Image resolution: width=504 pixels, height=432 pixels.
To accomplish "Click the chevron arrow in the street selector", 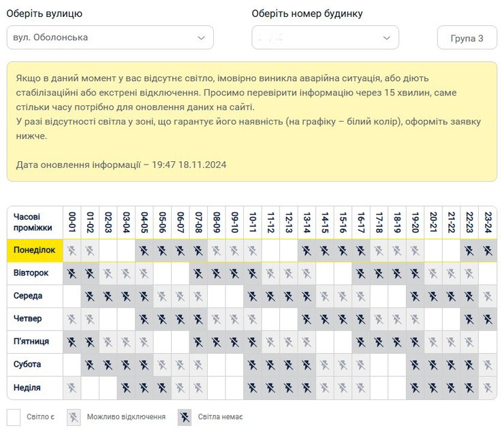I will point(201,38).
